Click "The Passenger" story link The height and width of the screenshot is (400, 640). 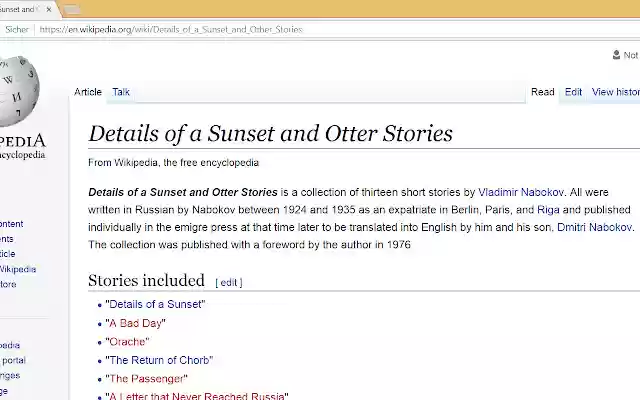(x=146, y=379)
